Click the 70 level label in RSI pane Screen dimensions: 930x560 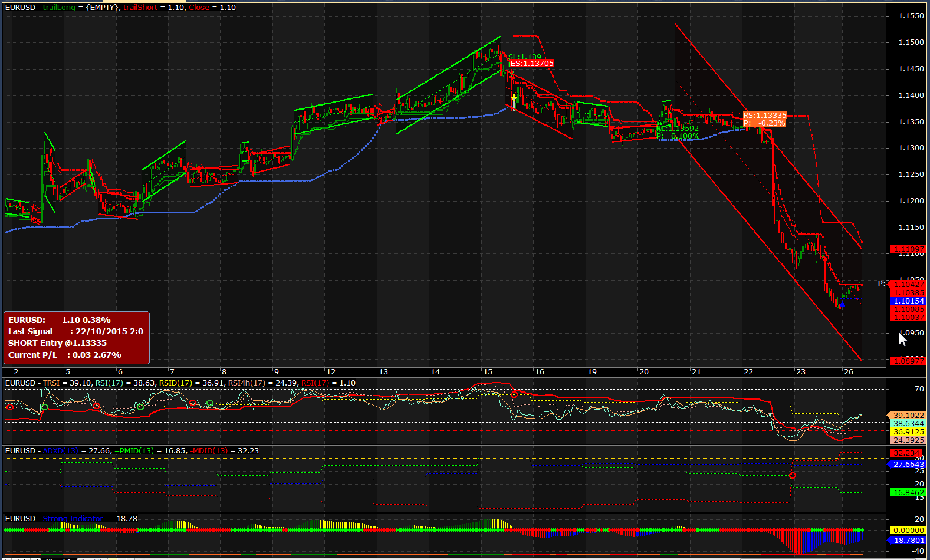click(919, 389)
